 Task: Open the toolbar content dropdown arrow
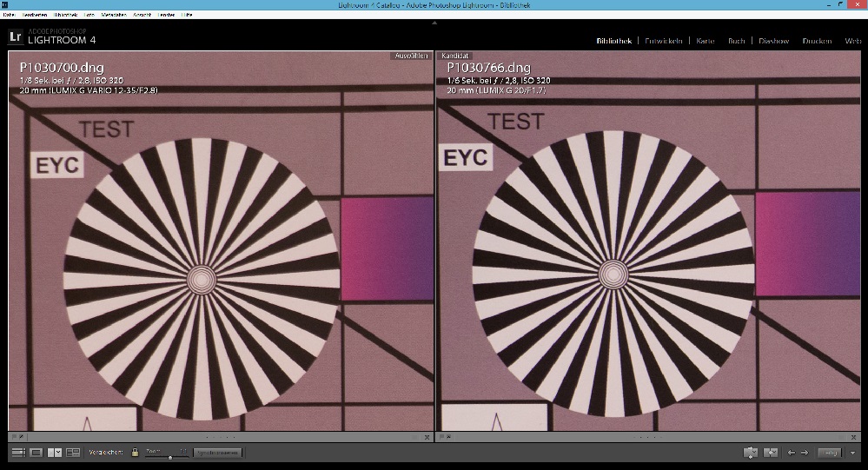[854, 453]
